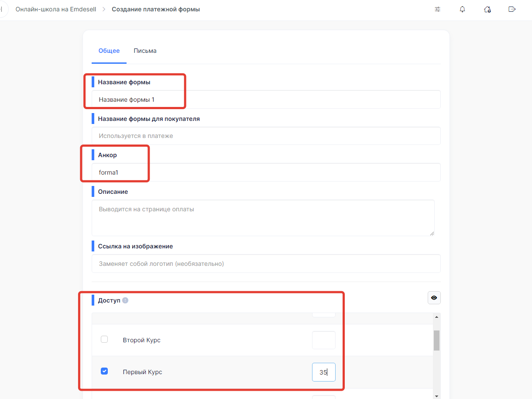Check the Второй Курс checkbox
This screenshot has width=532, height=399.
point(104,339)
